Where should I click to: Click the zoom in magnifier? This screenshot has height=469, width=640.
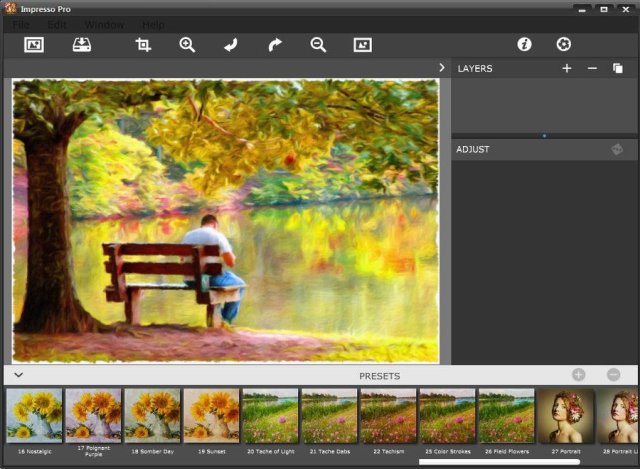click(x=187, y=45)
